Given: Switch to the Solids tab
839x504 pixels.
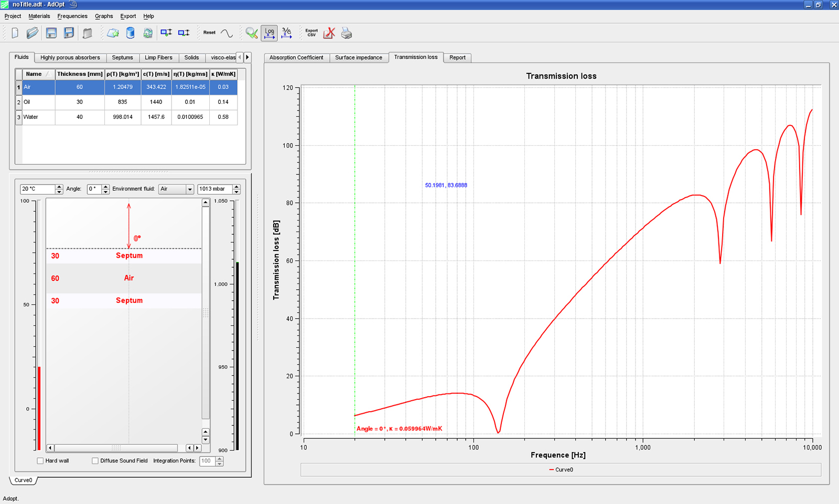Looking at the screenshot, I should point(191,58).
